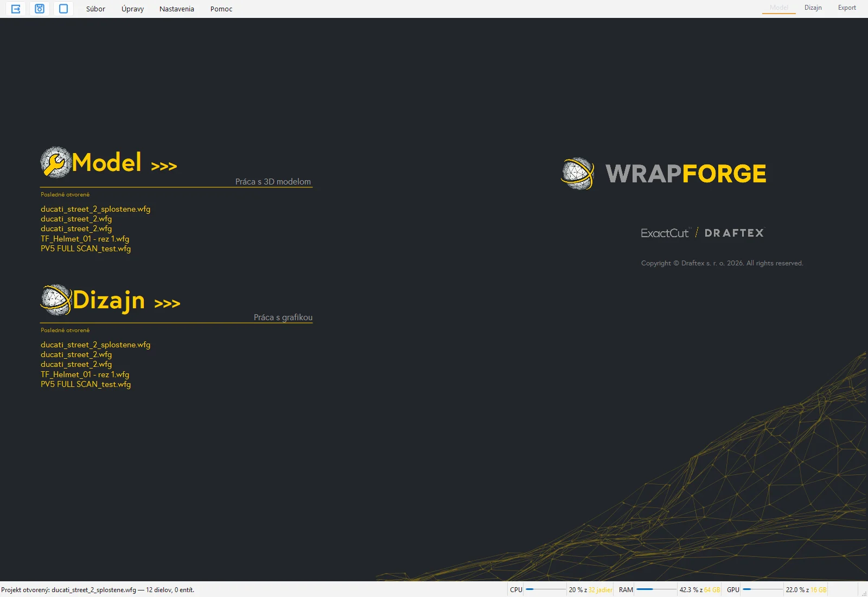Viewport: 868px width, 597px height.
Task: Click the save project disk icon
Action: (x=40, y=9)
